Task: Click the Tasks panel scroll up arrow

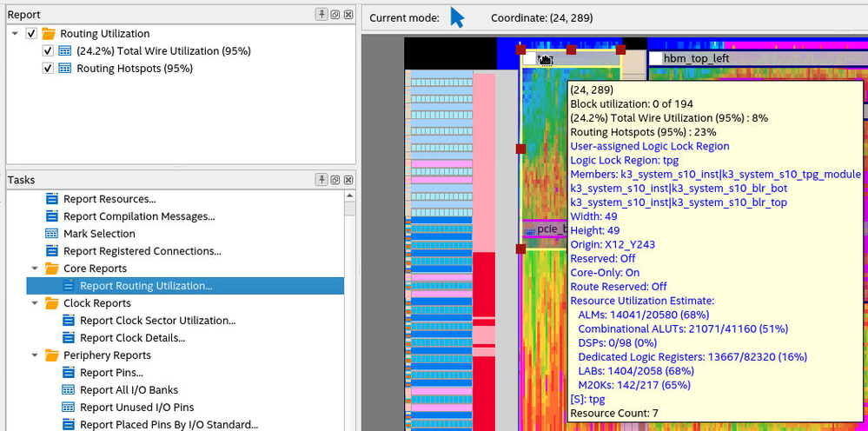Action: [x=350, y=195]
